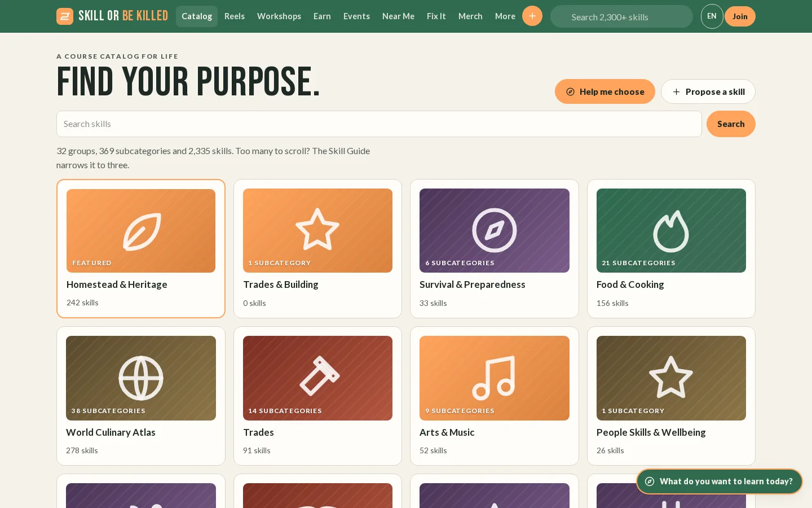
Task: Open the Survival & Preparedness title
Action: pyautogui.click(x=473, y=284)
